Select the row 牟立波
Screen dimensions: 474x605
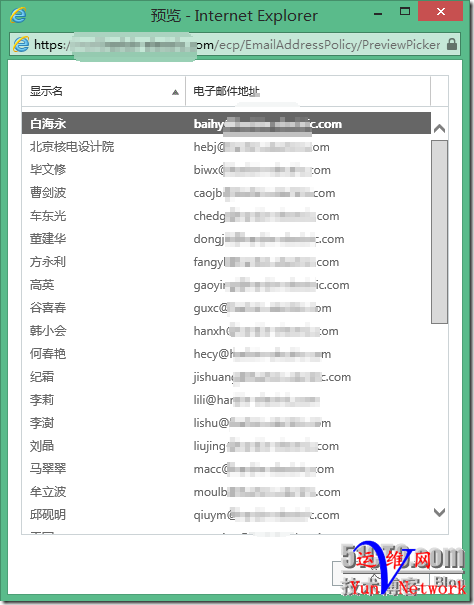point(226,492)
